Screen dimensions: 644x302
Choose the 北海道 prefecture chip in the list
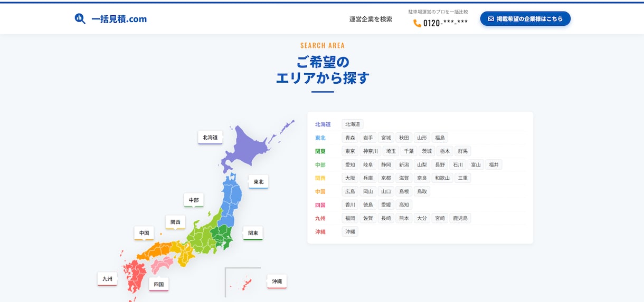(x=353, y=124)
